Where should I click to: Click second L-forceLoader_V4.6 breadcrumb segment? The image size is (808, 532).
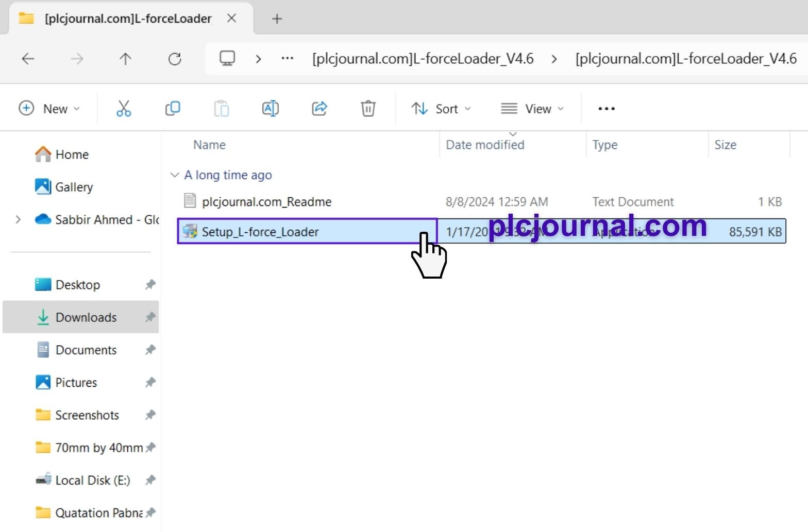[686, 59]
